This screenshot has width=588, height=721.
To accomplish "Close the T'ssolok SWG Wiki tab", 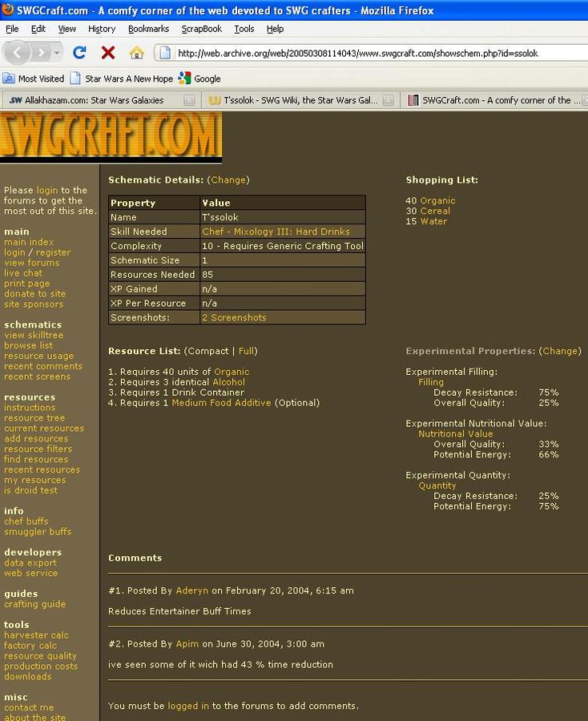I will pyautogui.click(x=388, y=100).
